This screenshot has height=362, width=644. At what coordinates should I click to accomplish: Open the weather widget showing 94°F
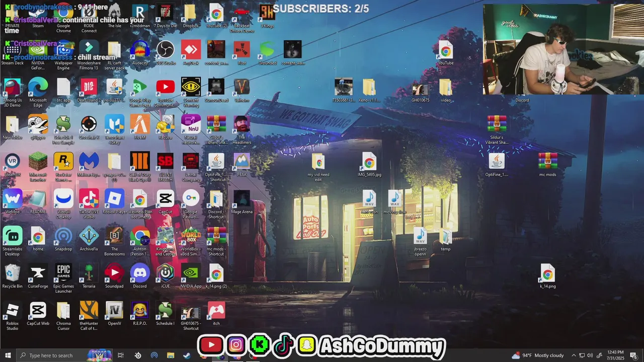pos(537,355)
